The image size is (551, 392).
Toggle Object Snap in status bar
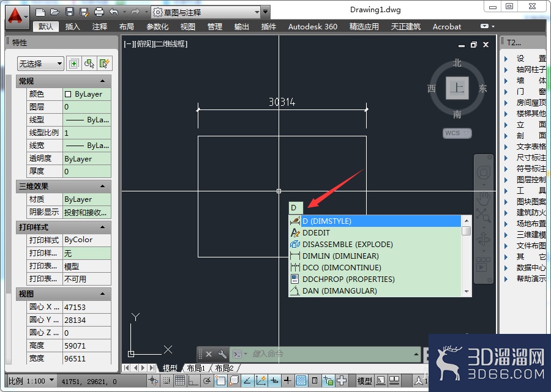click(220, 380)
